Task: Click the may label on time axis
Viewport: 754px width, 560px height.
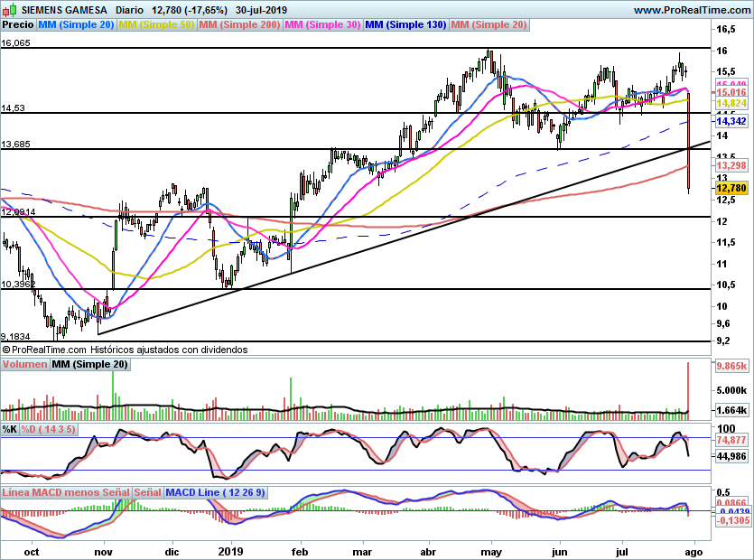Action: point(491,552)
